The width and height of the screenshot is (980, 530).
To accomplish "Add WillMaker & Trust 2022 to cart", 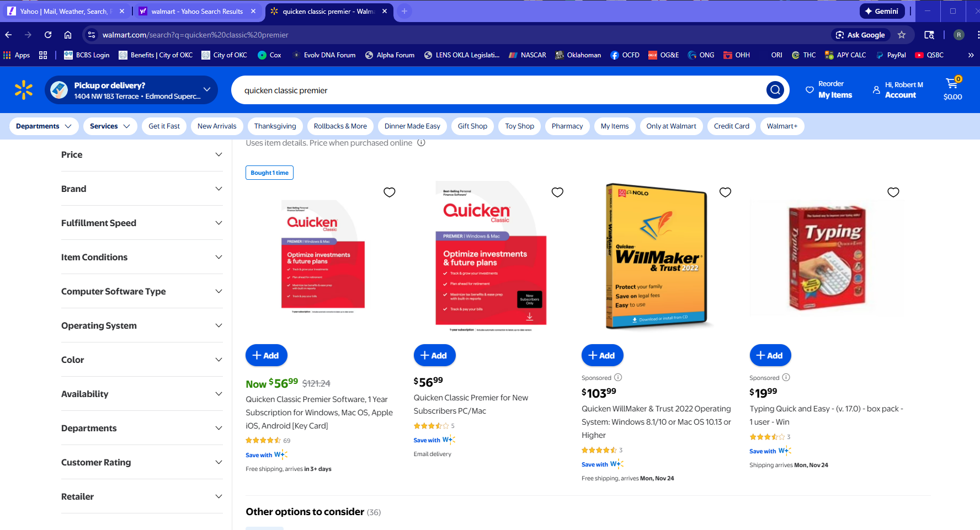I will pos(603,356).
